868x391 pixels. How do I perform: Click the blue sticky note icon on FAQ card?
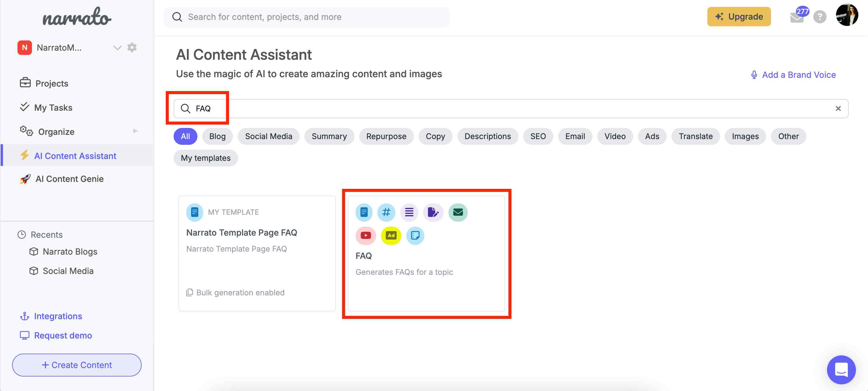pyautogui.click(x=415, y=236)
